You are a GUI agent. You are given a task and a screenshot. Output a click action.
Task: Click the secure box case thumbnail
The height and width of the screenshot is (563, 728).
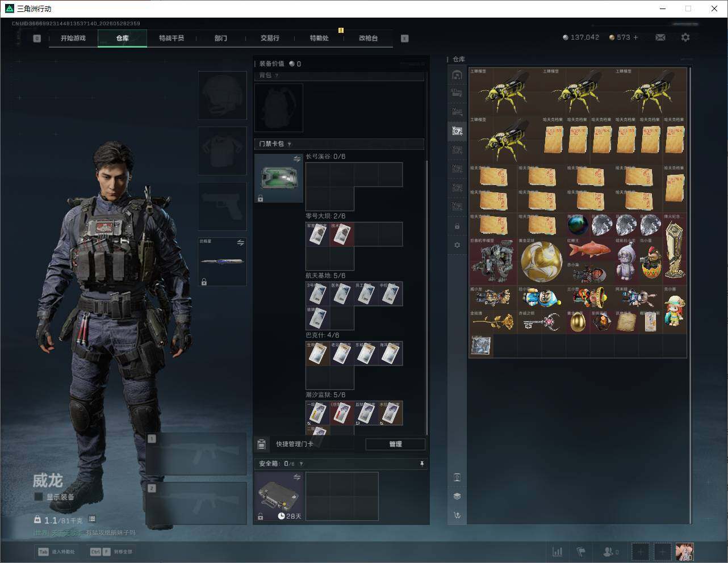(278, 496)
